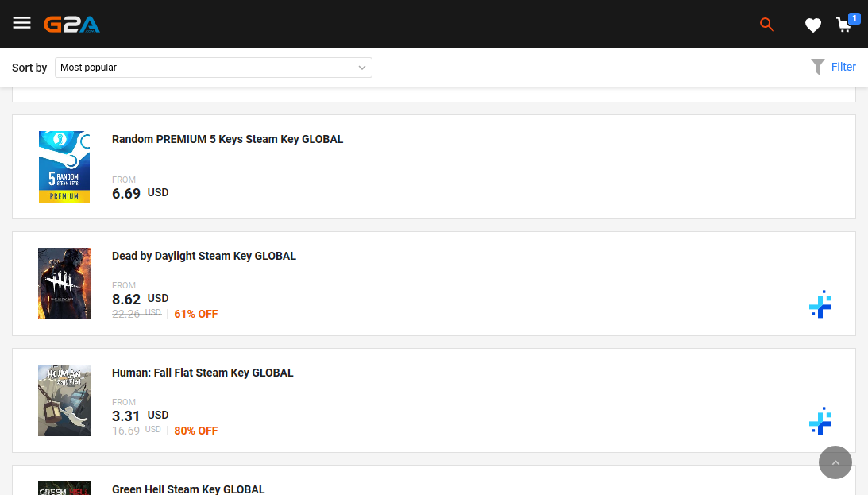Click G2A Plus icon on Dead by Daylight
This screenshot has width=868, height=495.
click(x=820, y=304)
